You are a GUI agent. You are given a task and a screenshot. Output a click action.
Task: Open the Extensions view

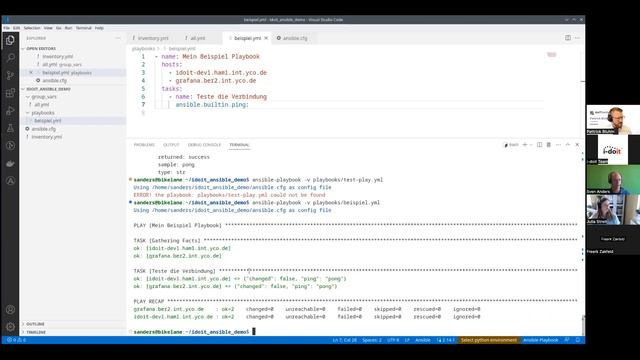pyautogui.click(x=11, y=93)
